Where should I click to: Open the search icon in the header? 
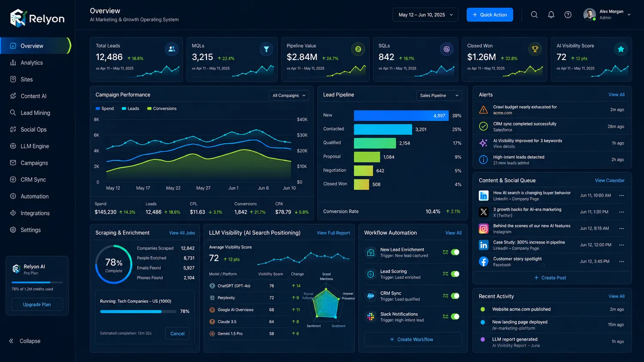[x=534, y=15]
